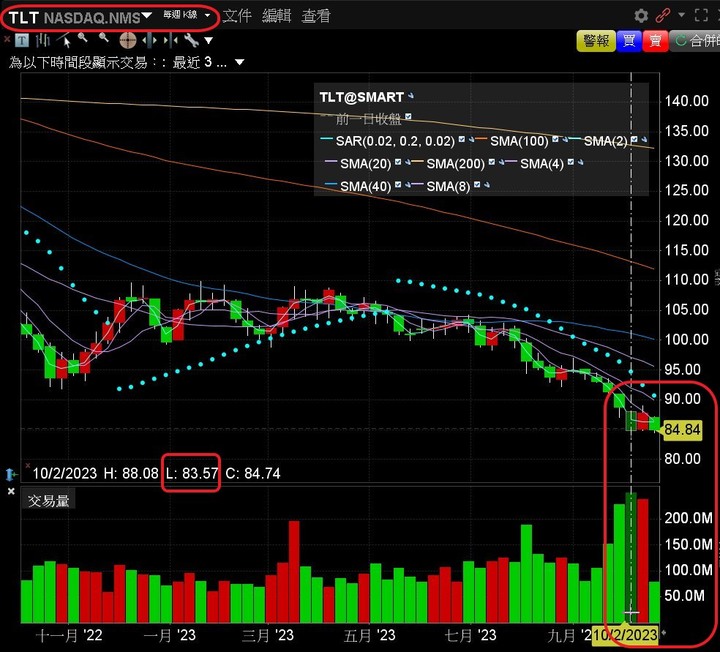Image resolution: width=720 pixels, height=652 pixels.
Task: Click the 140.00 price axis label
Action: click(x=686, y=101)
